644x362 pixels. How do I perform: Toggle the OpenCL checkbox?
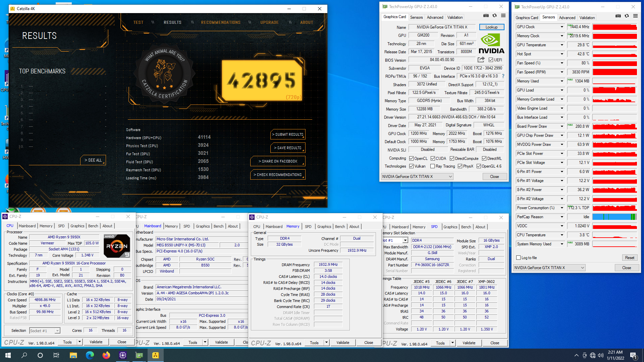point(411,159)
